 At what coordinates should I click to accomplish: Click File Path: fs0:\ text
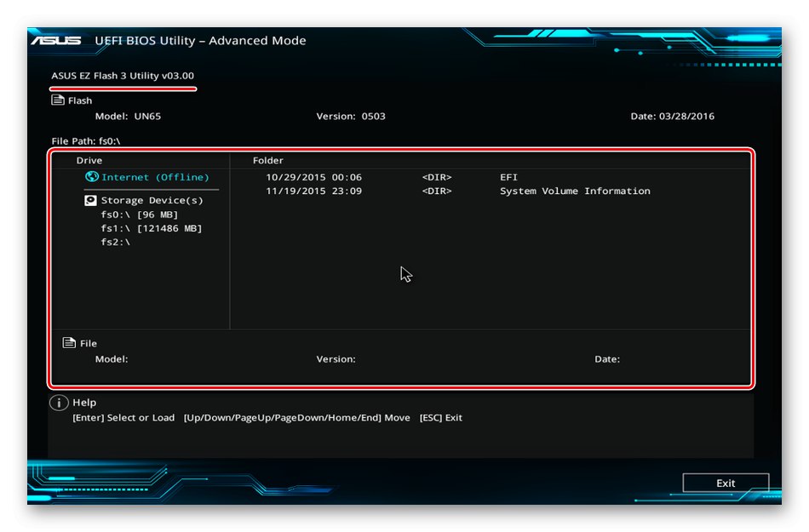(86, 140)
